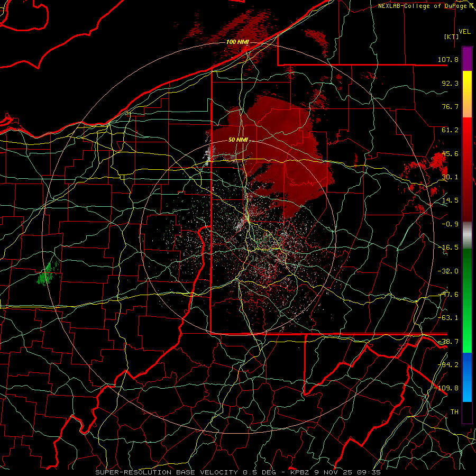The image size is (476, 476).
Task: Click the 100 NMI range ring label
Action: coord(237,42)
